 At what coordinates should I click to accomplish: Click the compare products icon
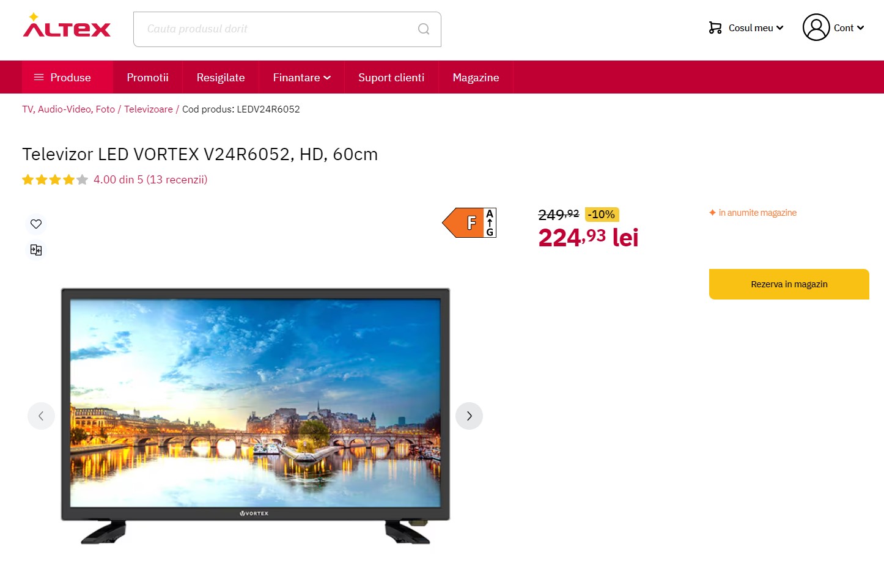pos(36,250)
